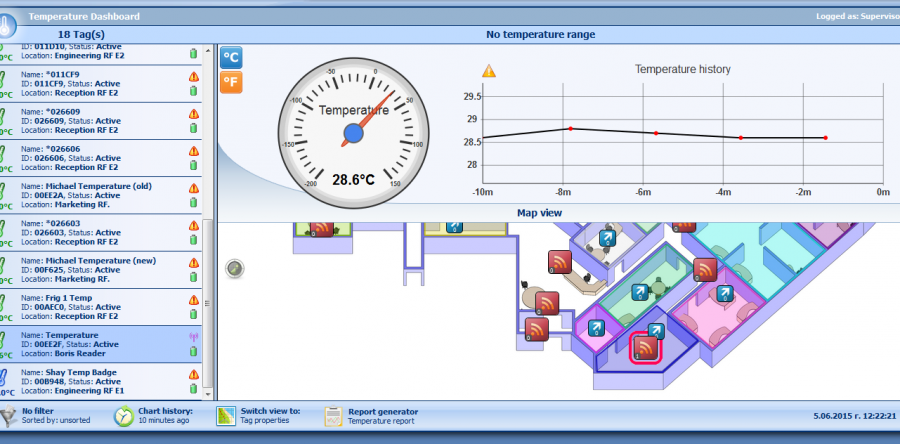The width and height of the screenshot is (900, 444).
Task: Click the funnel filter icon in bottom bar
Action: pyautogui.click(x=7, y=416)
